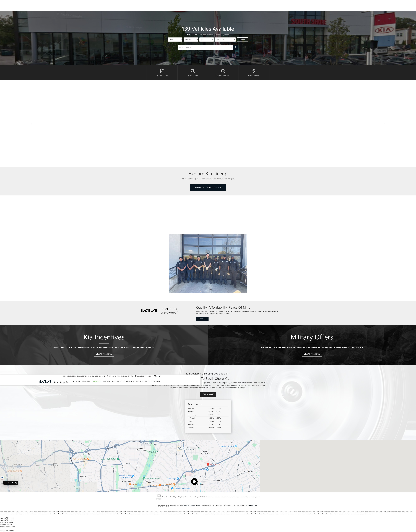This screenshot has width=416, height=532.
Task: Open the Privacy footer link
Action: click(x=198, y=506)
